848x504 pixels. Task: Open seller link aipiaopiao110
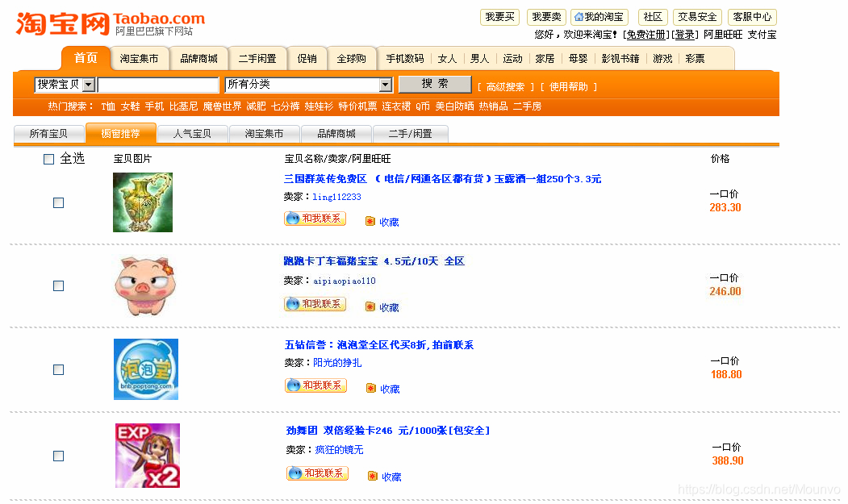click(344, 281)
